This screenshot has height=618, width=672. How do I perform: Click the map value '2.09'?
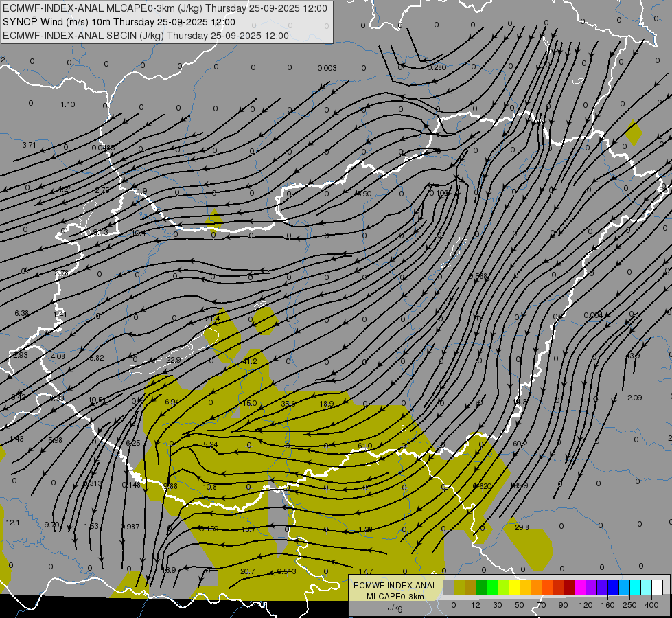coord(635,398)
